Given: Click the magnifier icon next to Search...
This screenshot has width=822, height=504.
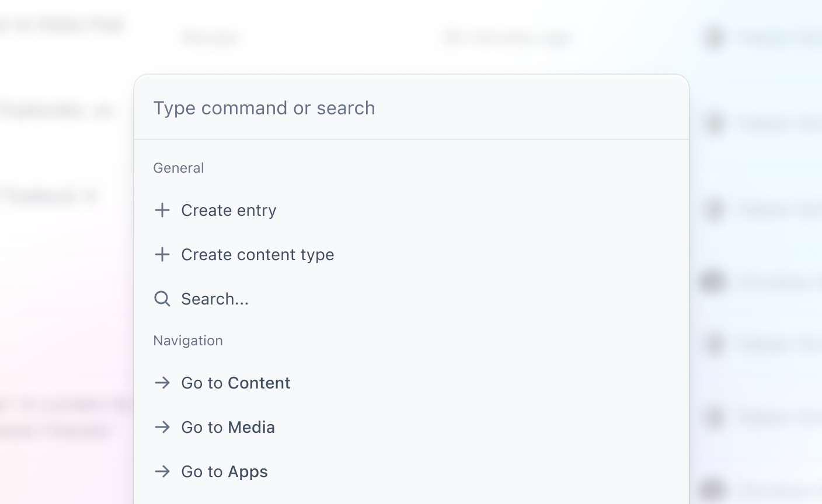Looking at the screenshot, I should tap(162, 299).
